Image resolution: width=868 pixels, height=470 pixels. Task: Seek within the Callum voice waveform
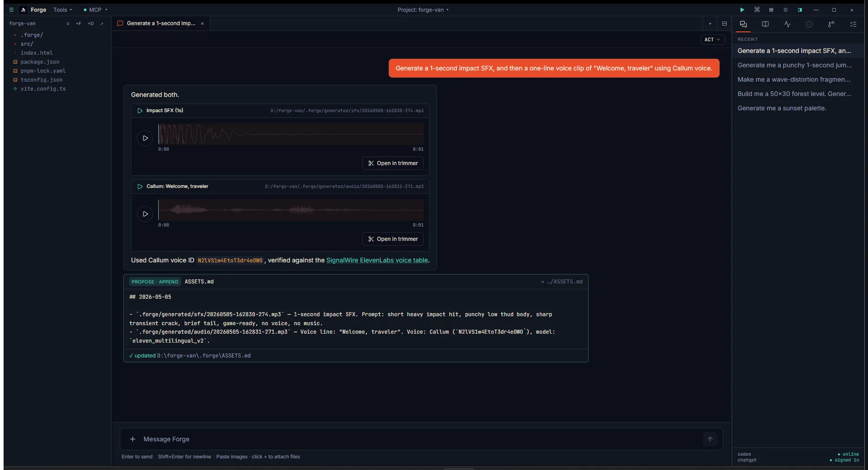[291, 210]
